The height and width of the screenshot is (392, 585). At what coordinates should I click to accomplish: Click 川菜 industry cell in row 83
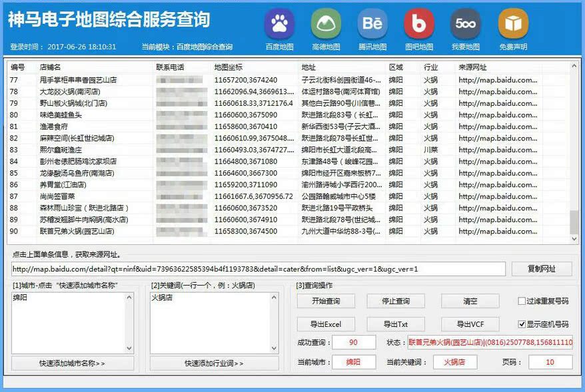coord(430,150)
